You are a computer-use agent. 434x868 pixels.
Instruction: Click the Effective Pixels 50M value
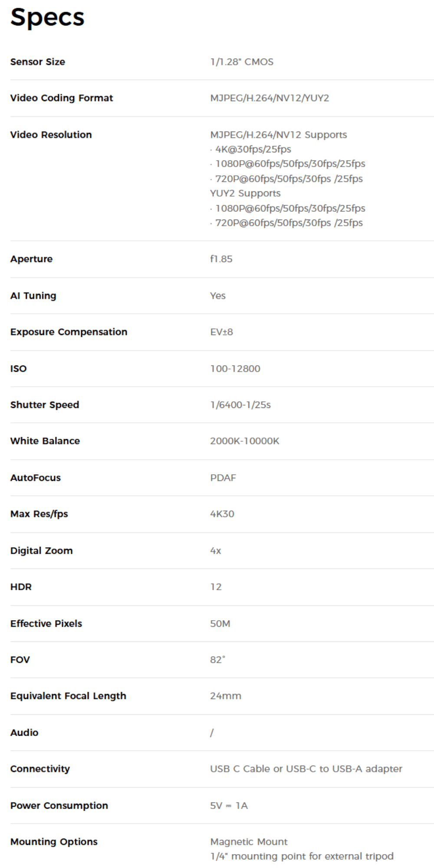click(220, 624)
